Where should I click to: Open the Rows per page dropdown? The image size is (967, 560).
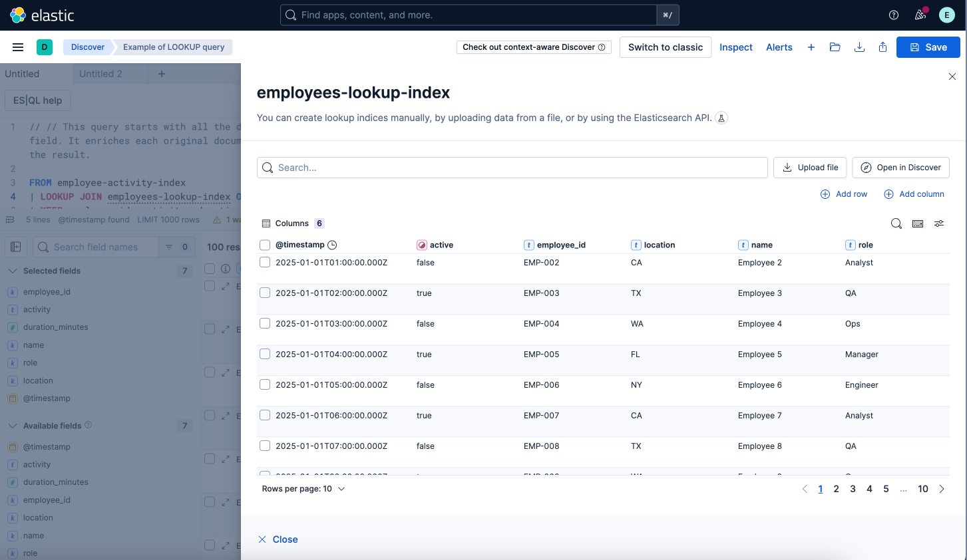click(x=303, y=488)
